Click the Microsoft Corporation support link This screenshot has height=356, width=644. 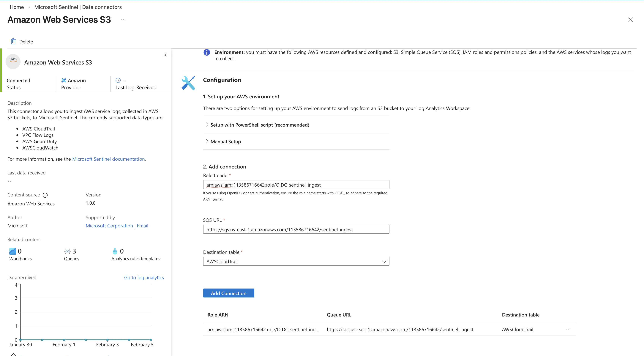pyautogui.click(x=109, y=226)
